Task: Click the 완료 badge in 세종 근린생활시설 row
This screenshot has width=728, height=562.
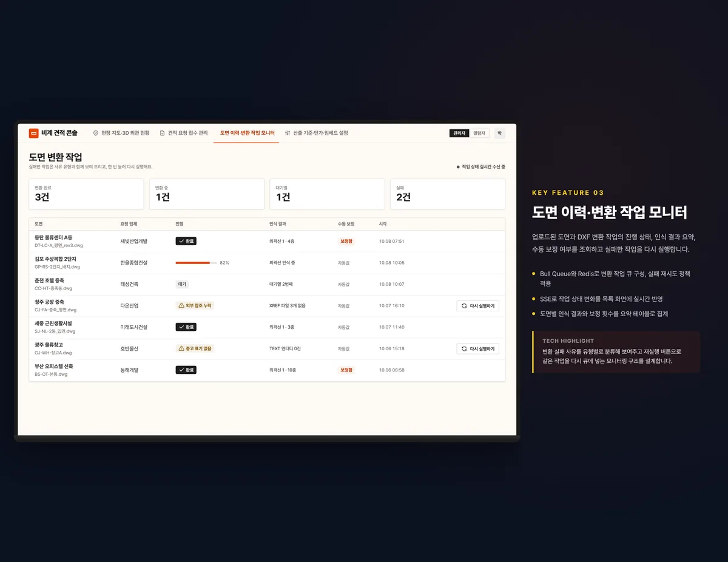Action: 186,327
